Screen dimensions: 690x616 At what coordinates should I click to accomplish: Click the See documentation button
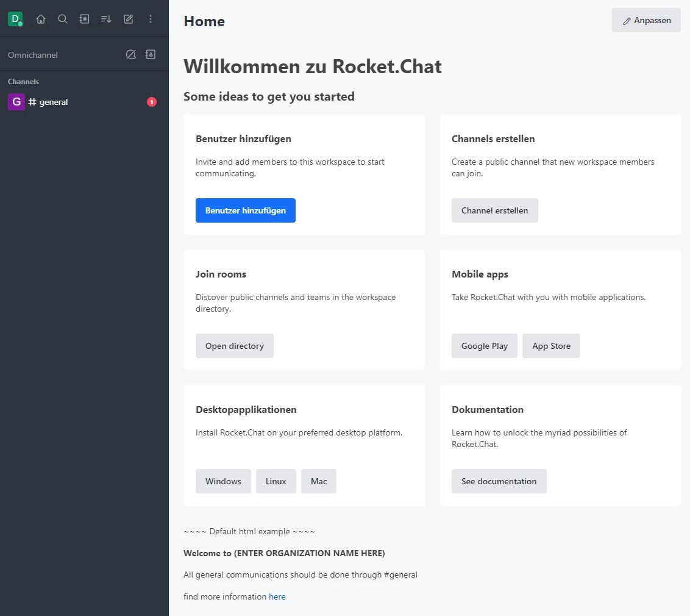pos(499,481)
